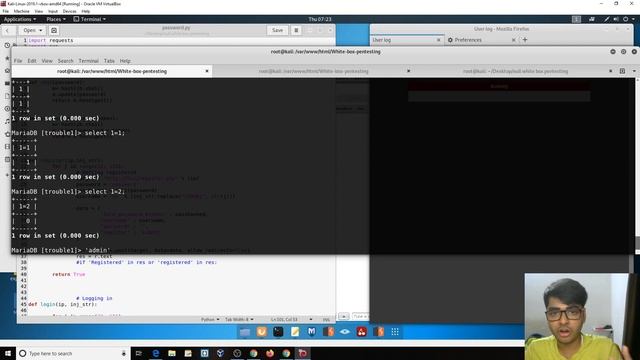Open the Kali power system menu in the top bar
The image size is (640, 360).
point(629,19)
